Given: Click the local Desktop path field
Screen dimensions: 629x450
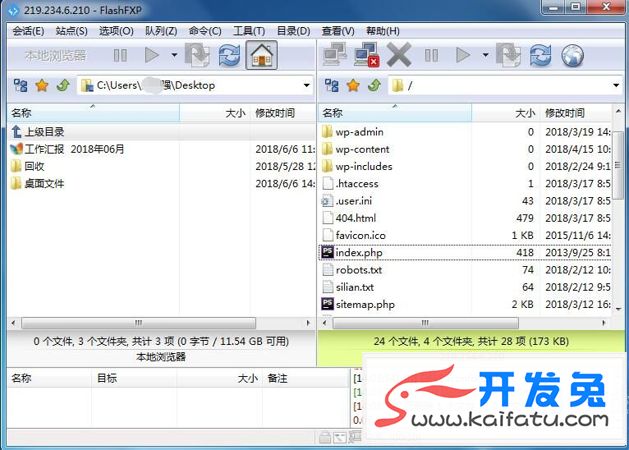Looking at the screenshot, I should point(195,85).
